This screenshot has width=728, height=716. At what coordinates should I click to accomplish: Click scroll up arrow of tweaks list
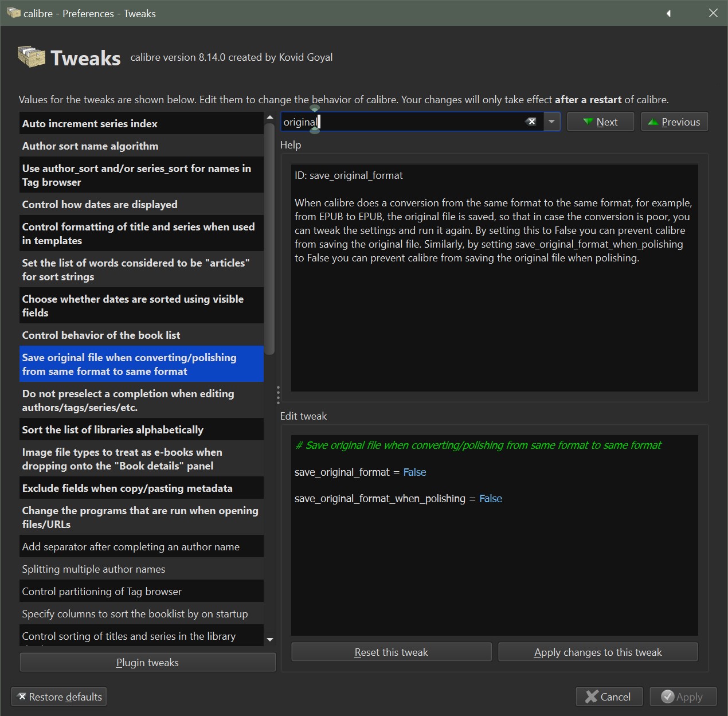(x=270, y=117)
